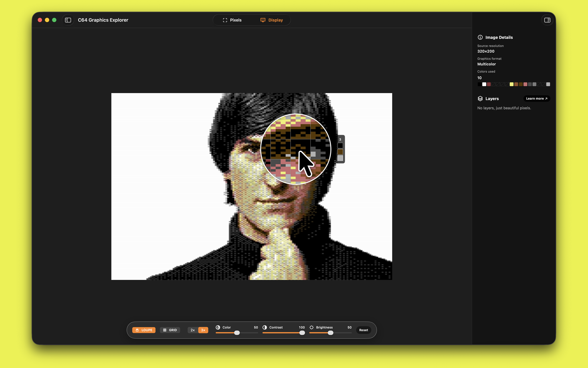Image resolution: width=588 pixels, height=368 pixels.
Task: Pick light gray swatch in Colors used palette
Action: [548, 84]
